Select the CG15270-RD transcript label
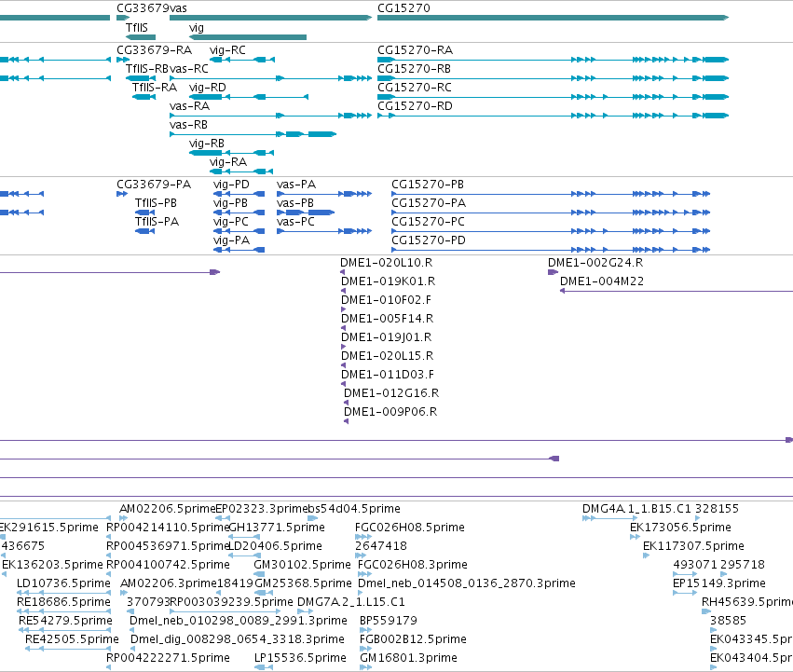 click(416, 106)
